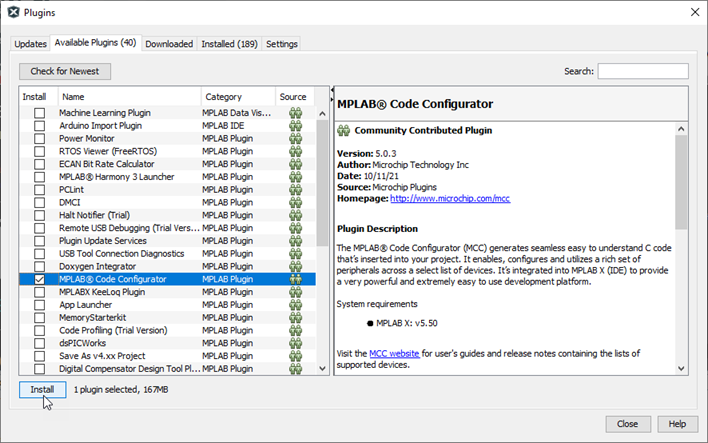This screenshot has width=708, height=443.
Task: Click in the Search text field
Action: click(x=642, y=71)
